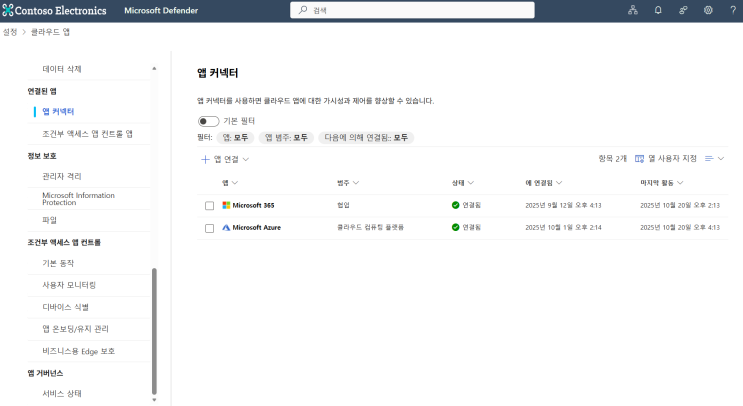Image resolution: width=743 pixels, height=406 pixels.
Task: Open the organization tree icon in header
Action: click(x=633, y=10)
